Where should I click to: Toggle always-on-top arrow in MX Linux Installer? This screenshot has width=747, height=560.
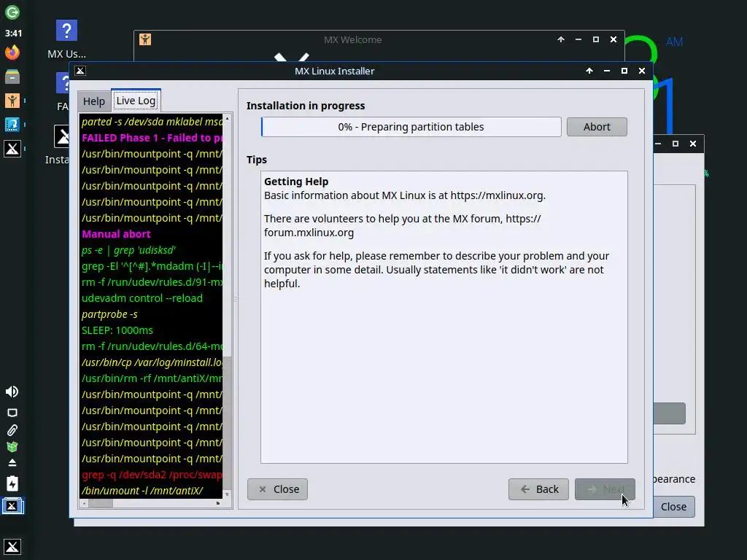click(589, 71)
